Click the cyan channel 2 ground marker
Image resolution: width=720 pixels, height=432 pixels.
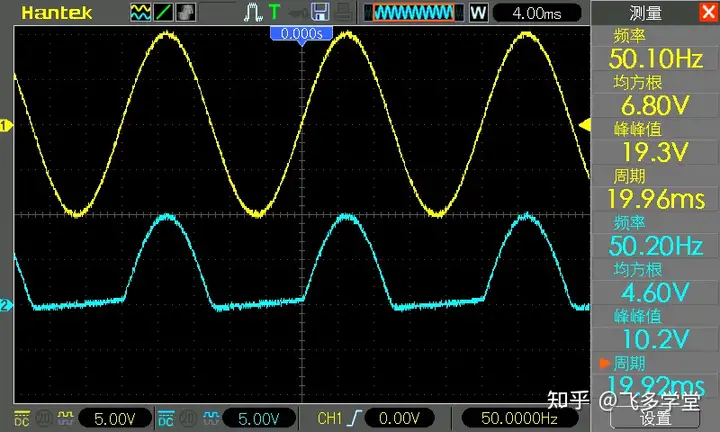coord(6,305)
